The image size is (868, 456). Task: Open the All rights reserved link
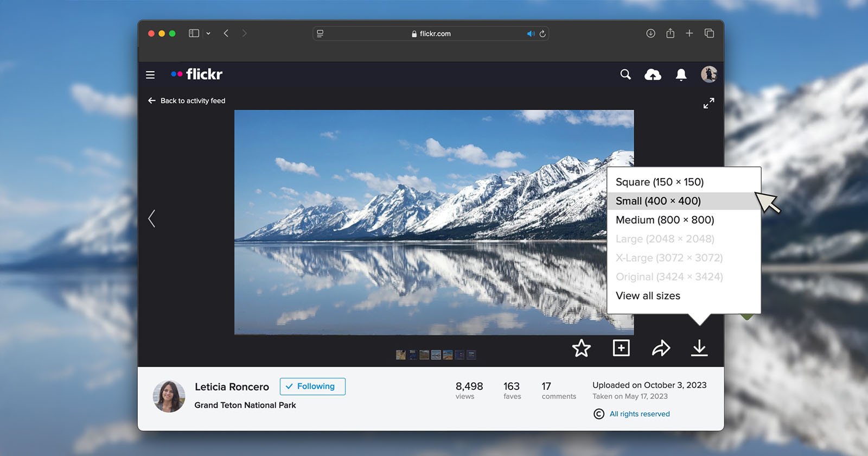coord(639,414)
